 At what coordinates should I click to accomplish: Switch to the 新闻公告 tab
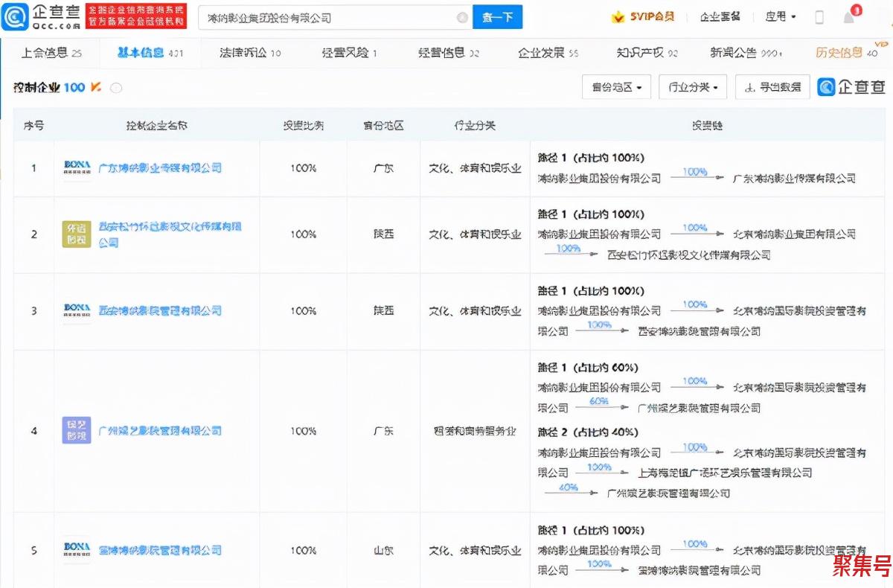tap(746, 53)
